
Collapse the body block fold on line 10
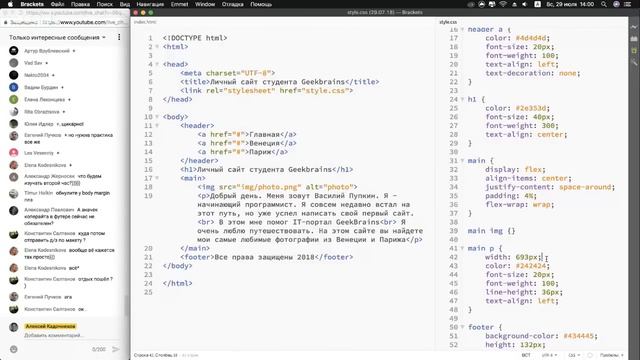coord(157,117)
